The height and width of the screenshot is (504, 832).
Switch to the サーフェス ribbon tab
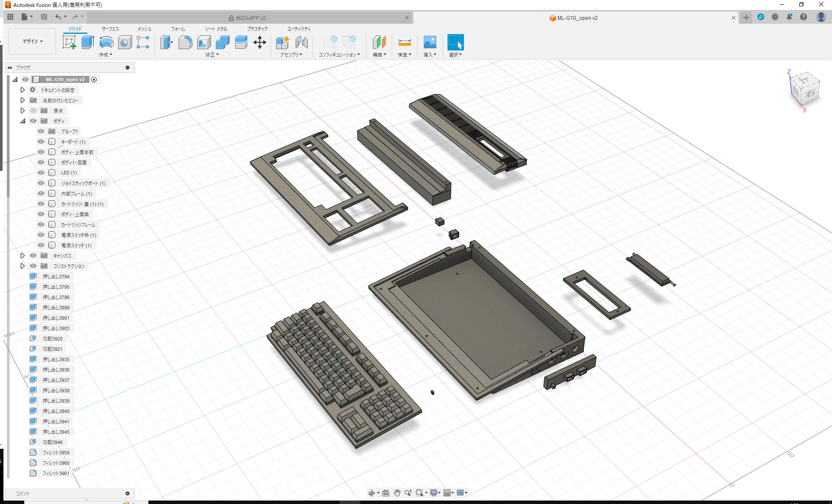[110, 29]
